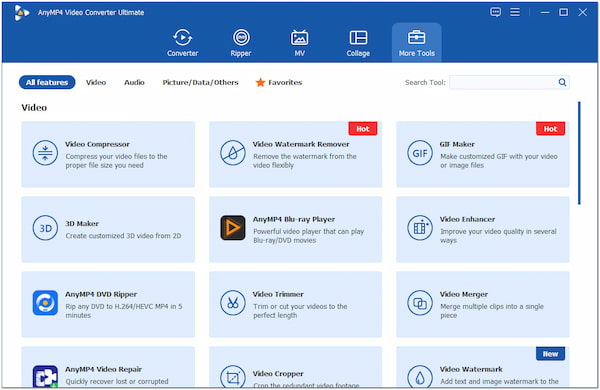Filter tools by Audio category
This screenshot has height=390, width=600.
(134, 82)
